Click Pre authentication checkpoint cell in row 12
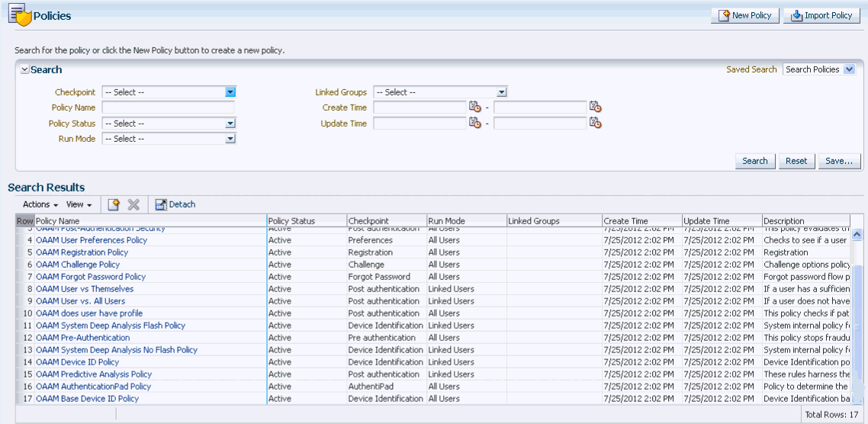868x424 pixels. tap(387, 338)
